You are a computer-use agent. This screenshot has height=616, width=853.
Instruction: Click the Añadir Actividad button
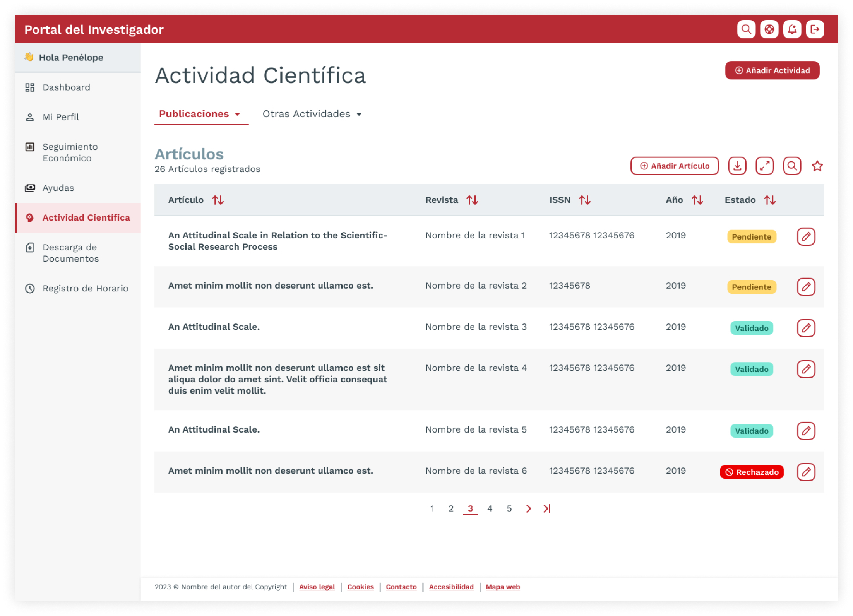[772, 70]
